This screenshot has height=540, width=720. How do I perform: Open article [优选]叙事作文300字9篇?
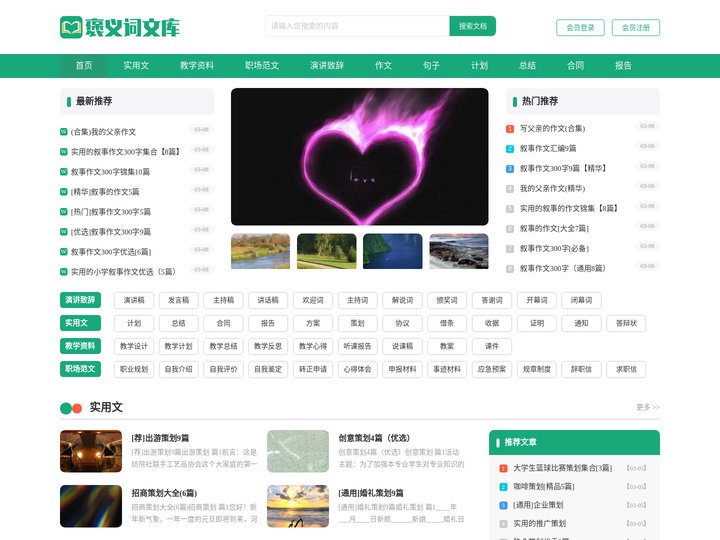pyautogui.click(x=111, y=232)
